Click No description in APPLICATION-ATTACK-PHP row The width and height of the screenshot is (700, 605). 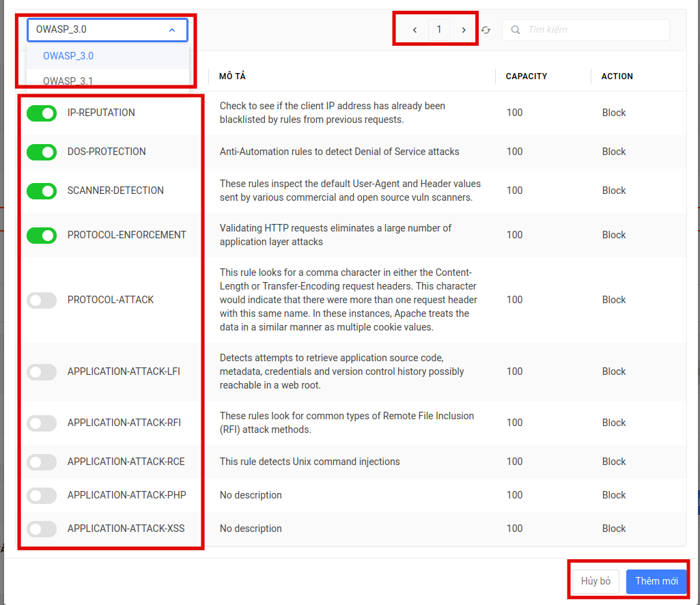pos(251,495)
